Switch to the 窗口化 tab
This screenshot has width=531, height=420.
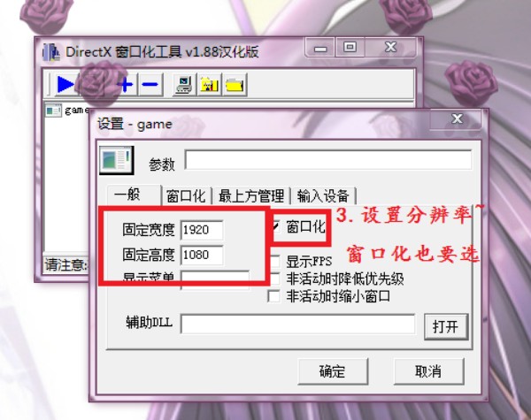[x=186, y=195]
